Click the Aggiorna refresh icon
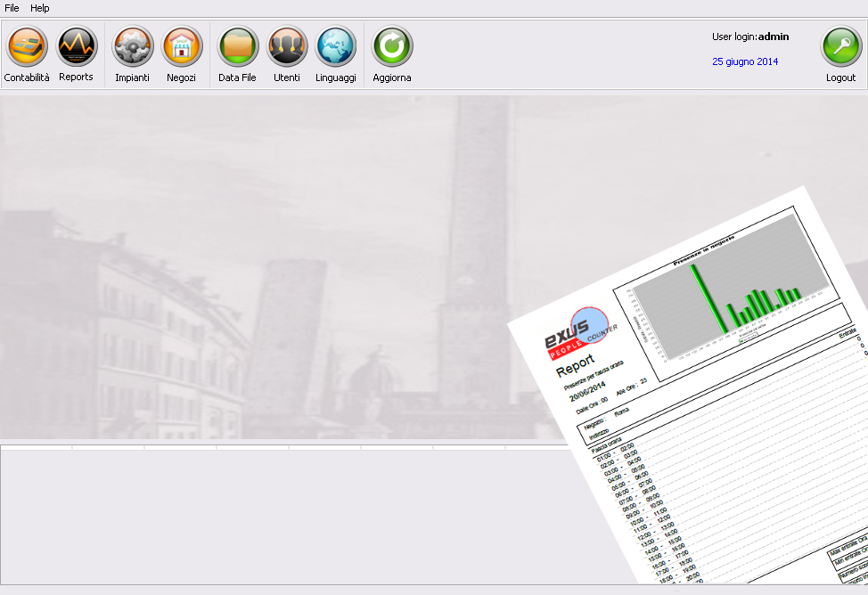 tap(392, 46)
